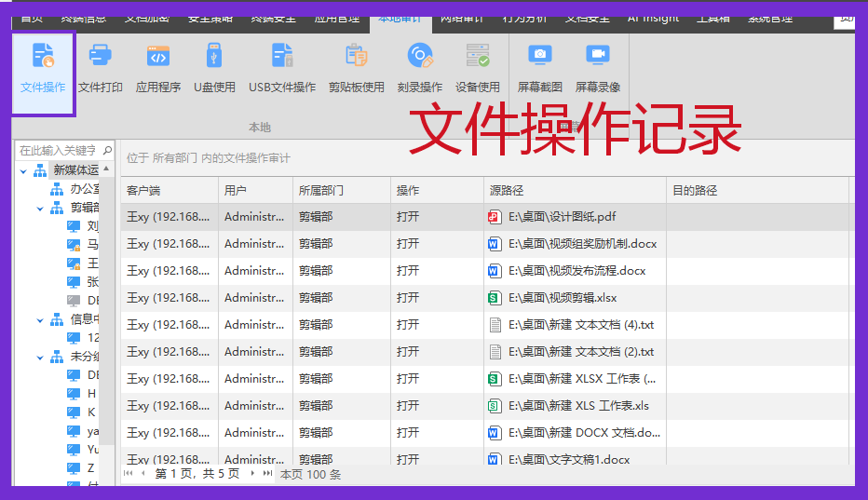Go to the next results page
This screenshot has width=868, height=500.
[252, 473]
